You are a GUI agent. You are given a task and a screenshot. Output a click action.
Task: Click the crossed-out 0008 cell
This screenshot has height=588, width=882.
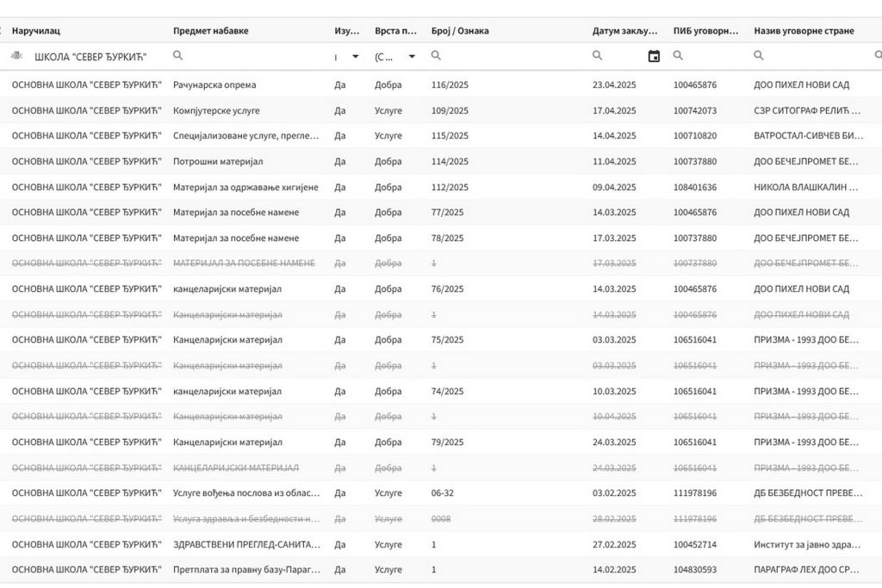click(x=441, y=519)
